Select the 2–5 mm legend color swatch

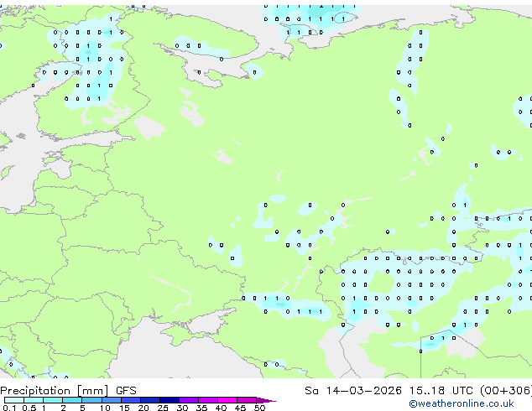(72, 400)
